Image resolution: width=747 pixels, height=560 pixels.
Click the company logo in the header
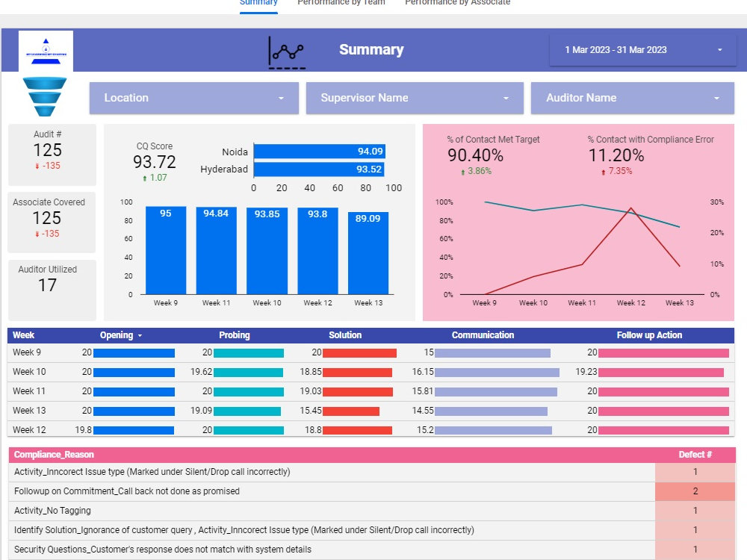[x=46, y=50]
